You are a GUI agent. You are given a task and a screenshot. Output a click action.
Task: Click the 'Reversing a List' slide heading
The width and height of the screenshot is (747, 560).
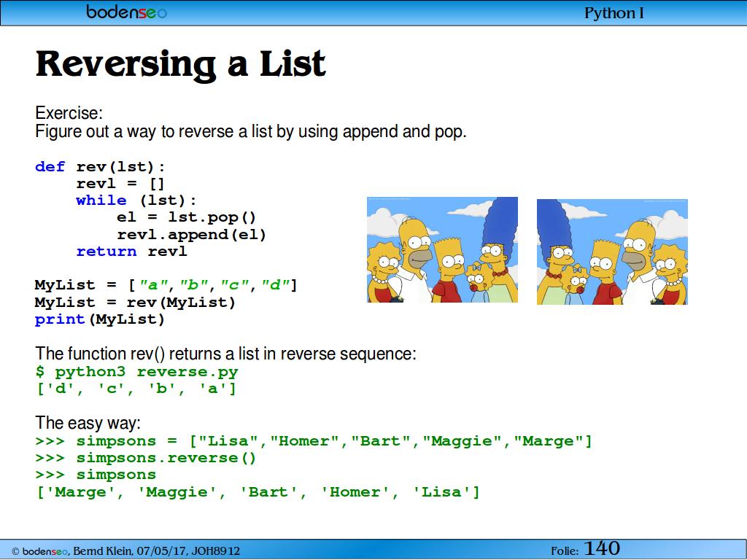click(181, 64)
